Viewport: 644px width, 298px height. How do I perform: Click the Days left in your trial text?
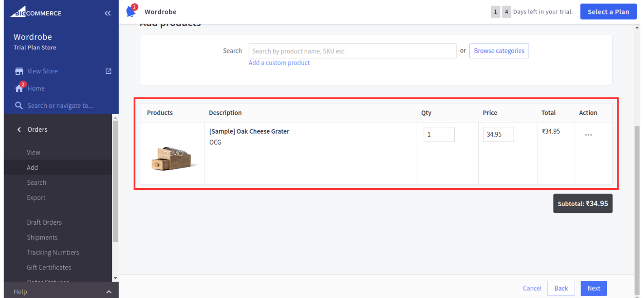pos(543,12)
